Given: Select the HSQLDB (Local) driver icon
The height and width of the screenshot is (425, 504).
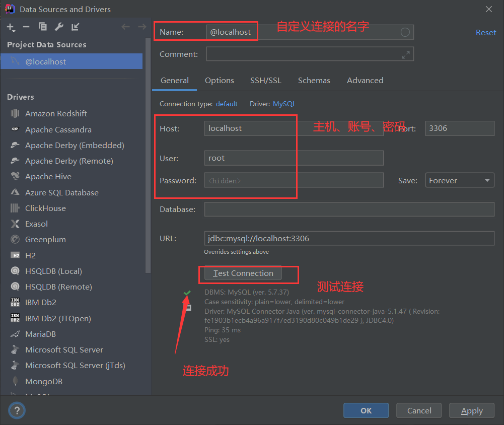Looking at the screenshot, I should coord(15,271).
